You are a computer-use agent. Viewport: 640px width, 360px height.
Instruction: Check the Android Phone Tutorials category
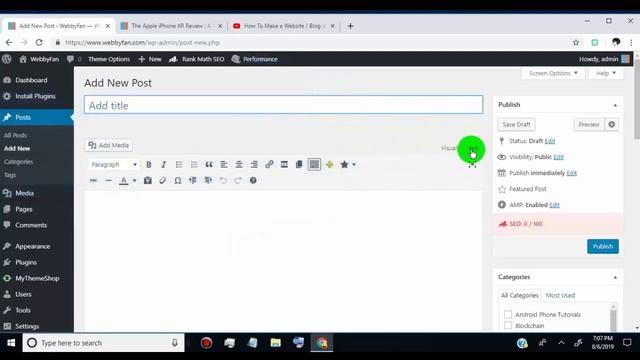[508, 314]
